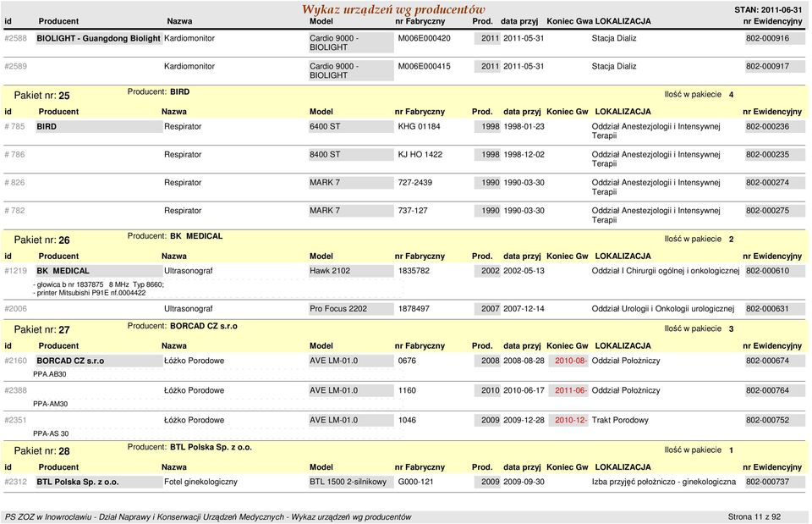Select note 'PPA-AS 30'
812x524 pixels.
(51, 433)
